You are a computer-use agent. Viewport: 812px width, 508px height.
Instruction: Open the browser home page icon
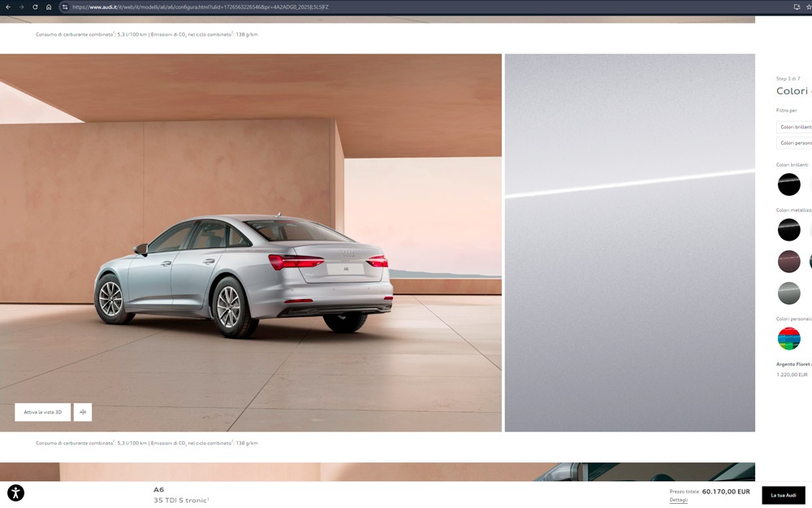tap(49, 7)
